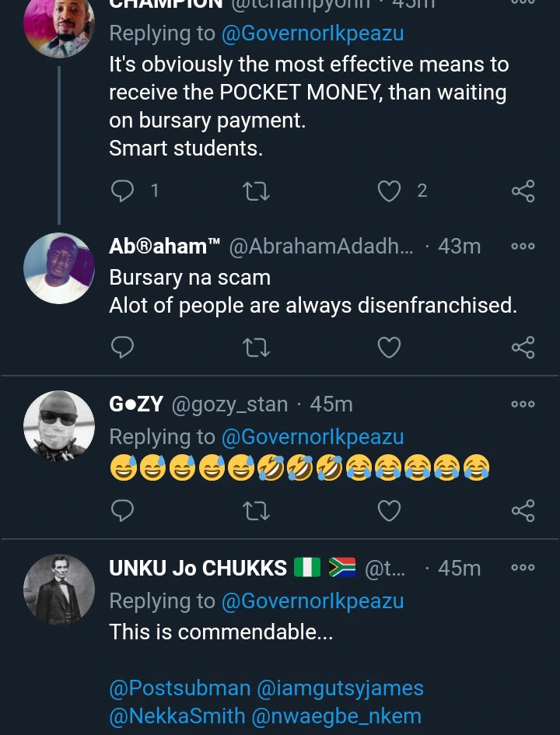Like Abraham's 'Bursary na scam' tweet
The height and width of the screenshot is (735, 560).
[389, 347]
